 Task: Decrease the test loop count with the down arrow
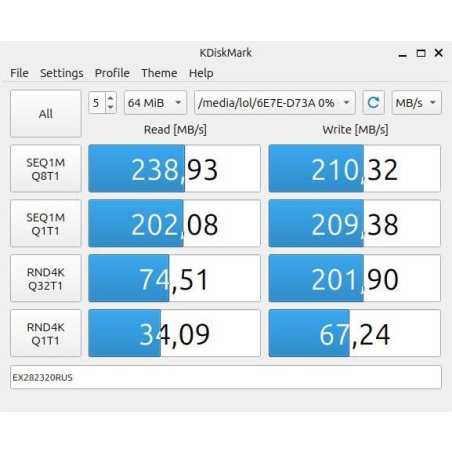[x=111, y=108]
